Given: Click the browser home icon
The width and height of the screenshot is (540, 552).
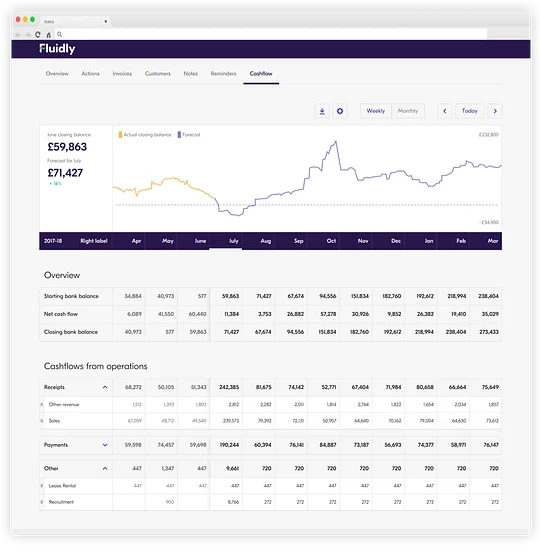Looking at the screenshot, I should pyautogui.click(x=49, y=34).
